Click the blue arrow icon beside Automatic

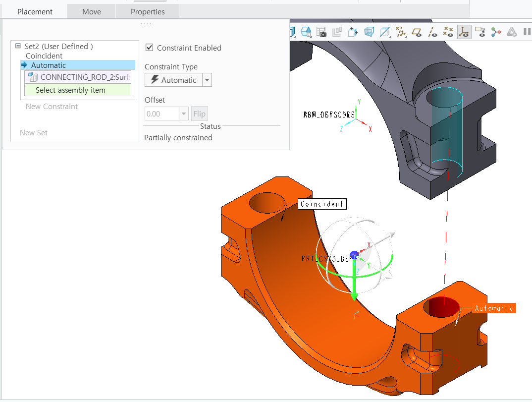pyautogui.click(x=24, y=65)
